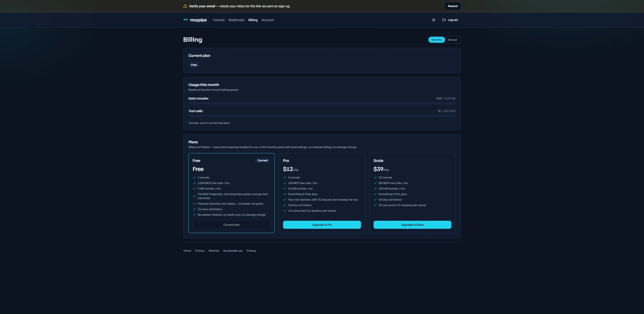
Task: Click '25 concurrent CLI sessions per tunnel'
Action: [402, 205]
